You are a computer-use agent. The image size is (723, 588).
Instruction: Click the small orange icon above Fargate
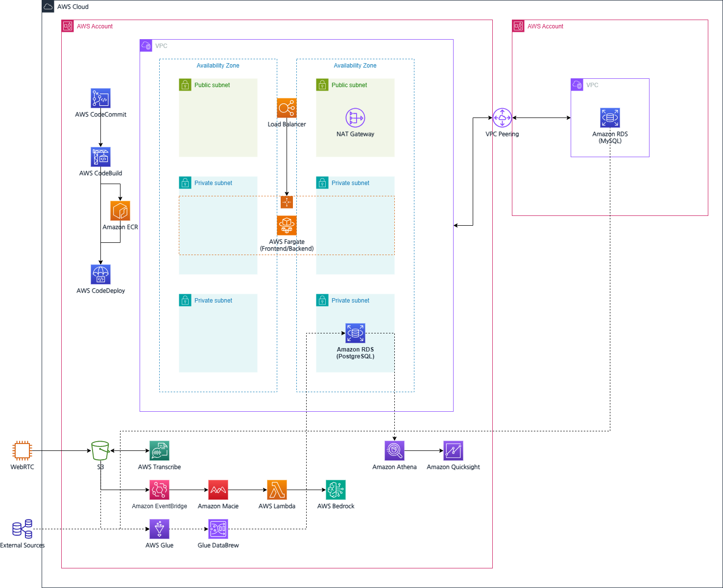[287, 202]
